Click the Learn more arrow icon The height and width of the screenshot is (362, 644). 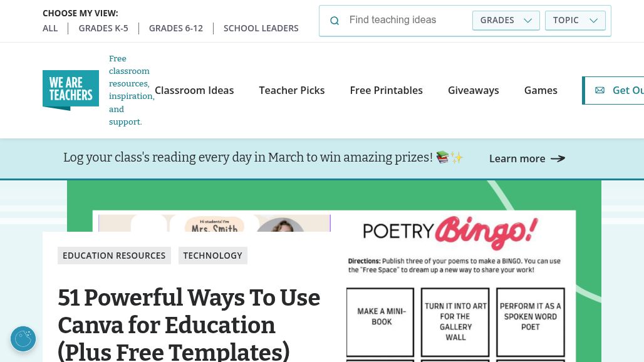(558, 158)
